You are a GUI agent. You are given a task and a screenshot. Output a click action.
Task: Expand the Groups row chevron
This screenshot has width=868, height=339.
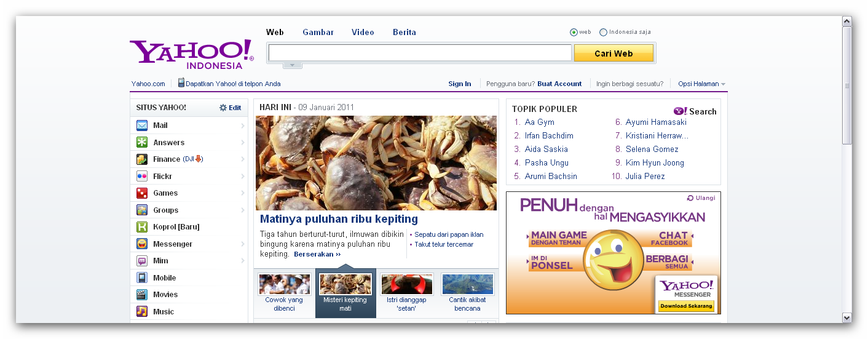pyautogui.click(x=243, y=210)
